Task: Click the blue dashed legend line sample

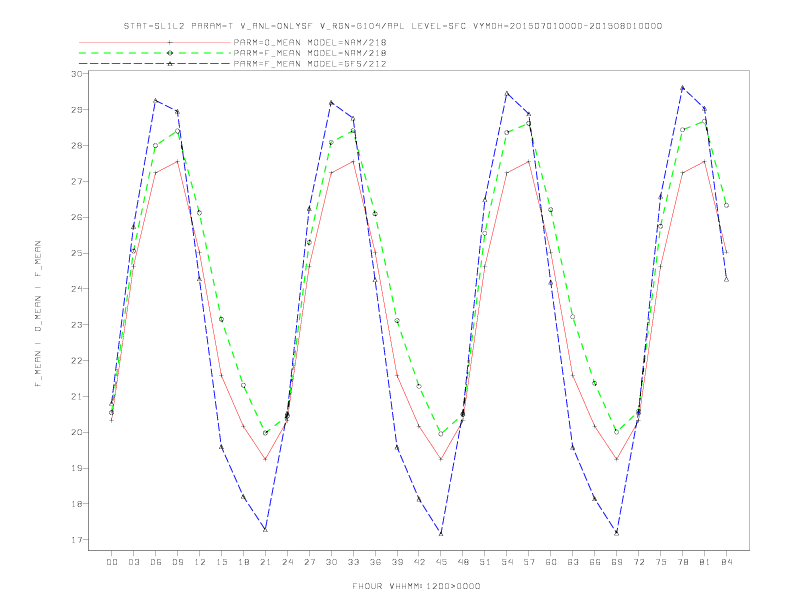Action: (x=155, y=64)
